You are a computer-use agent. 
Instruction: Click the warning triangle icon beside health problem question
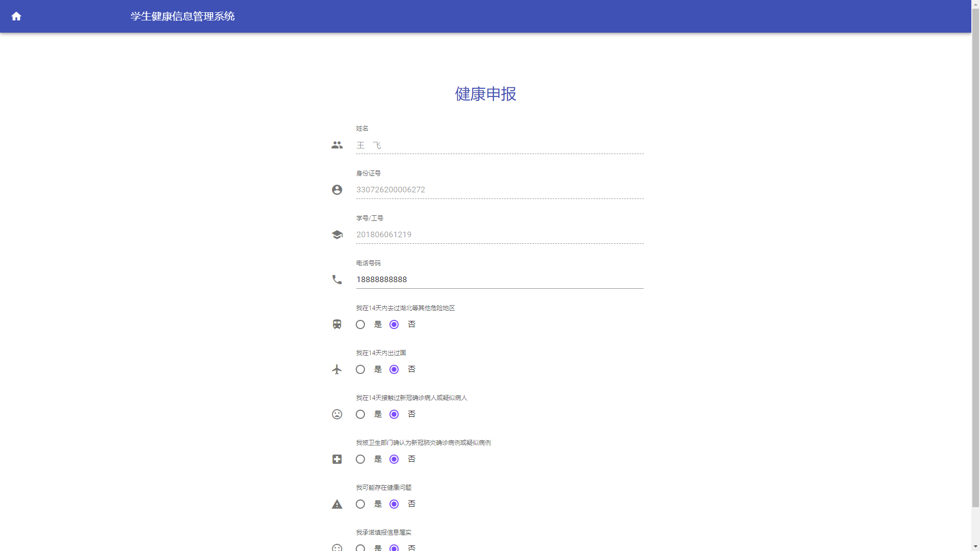337,504
